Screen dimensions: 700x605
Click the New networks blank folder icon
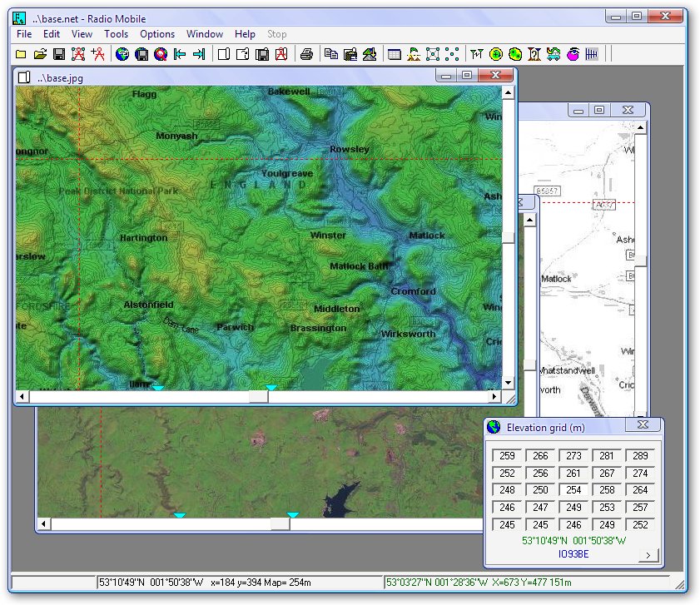(x=21, y=55)
